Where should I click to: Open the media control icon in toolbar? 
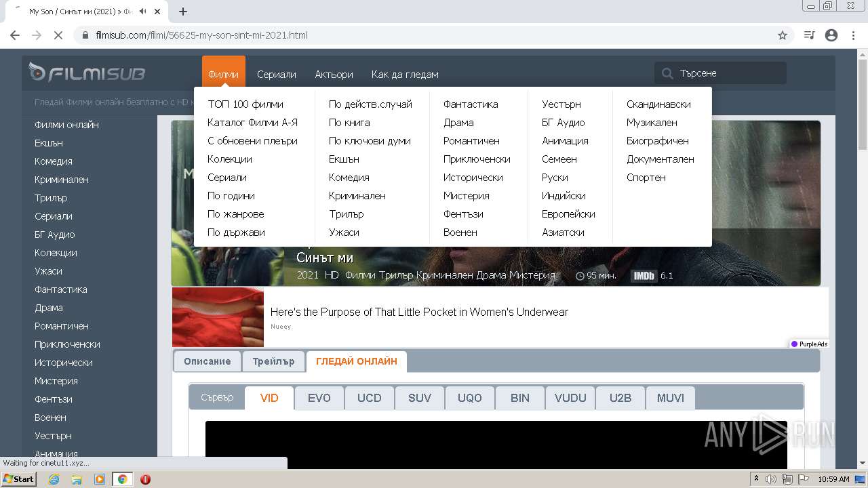[809, 35]
